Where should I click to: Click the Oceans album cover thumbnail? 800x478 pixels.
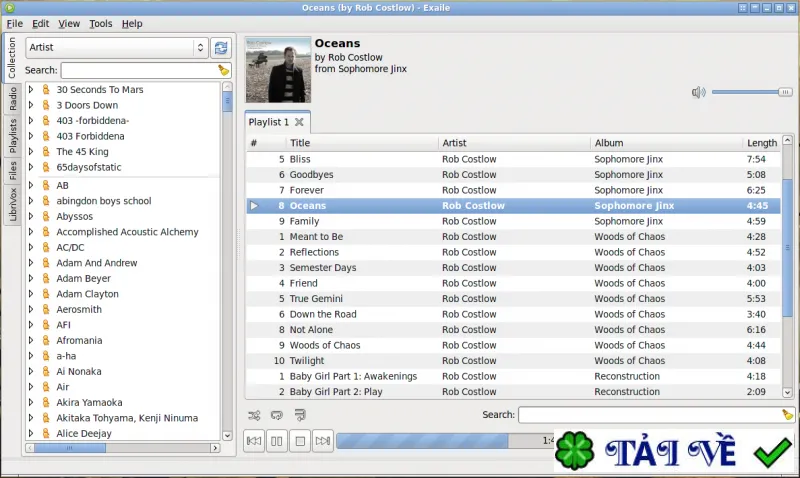click(x=278, y=70)
